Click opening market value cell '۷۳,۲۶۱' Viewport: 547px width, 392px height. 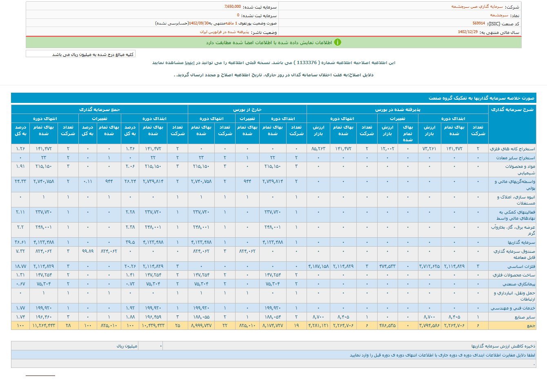(x=429, y=149)
